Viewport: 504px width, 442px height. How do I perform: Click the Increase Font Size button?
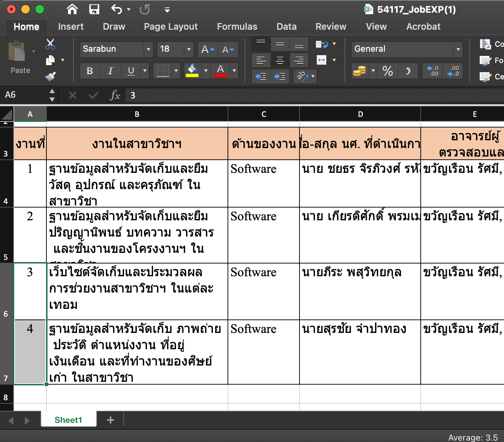tap(208, 50)
